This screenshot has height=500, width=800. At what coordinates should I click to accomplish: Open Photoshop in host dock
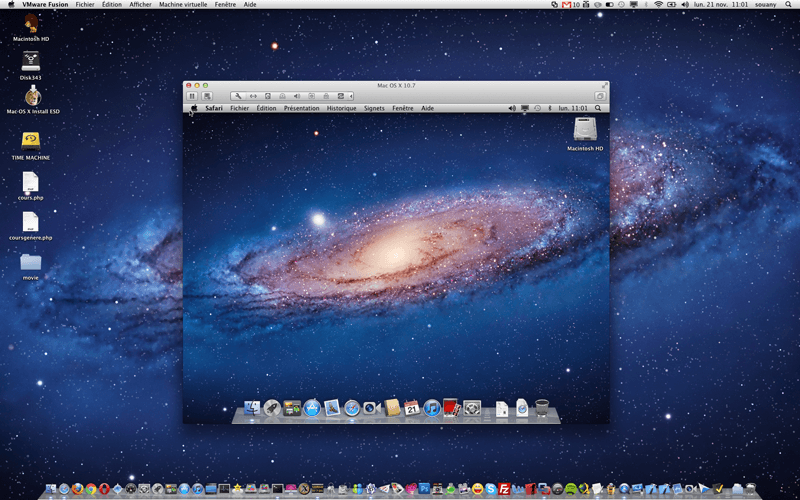point(424,488)
